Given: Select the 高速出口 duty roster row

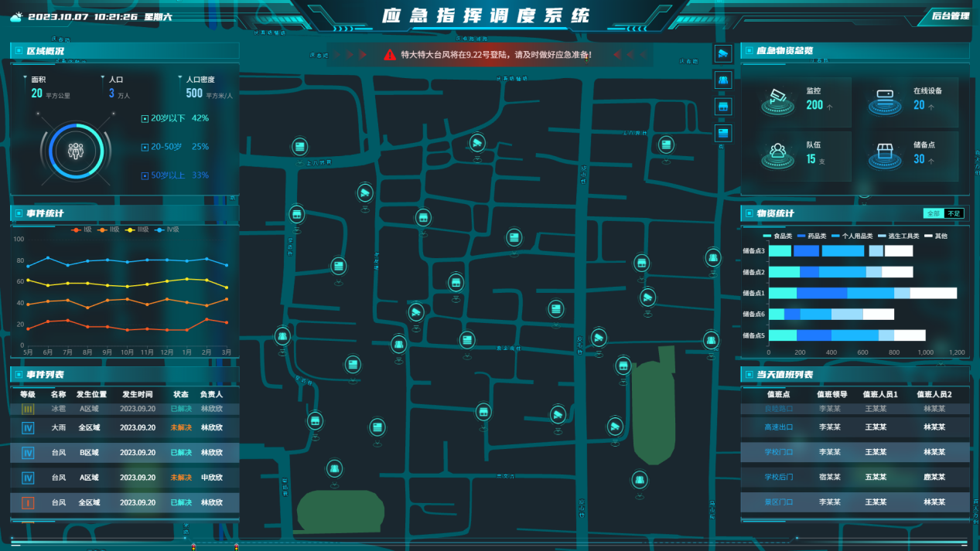Looking at the screenshot, I should pos(854,427).
